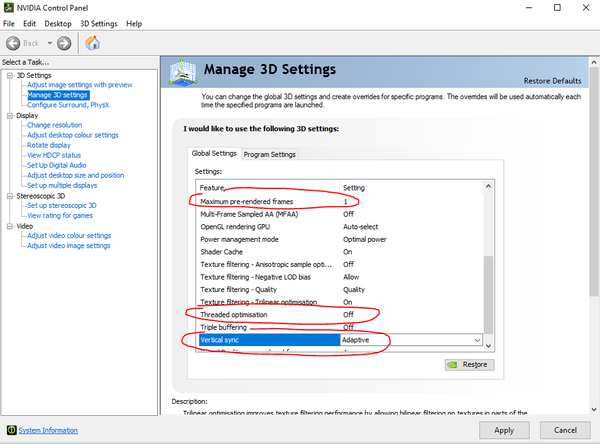The height and width of the screenshot is (444, 600).
Task: Open the Help menu
Action: [134, 24]
